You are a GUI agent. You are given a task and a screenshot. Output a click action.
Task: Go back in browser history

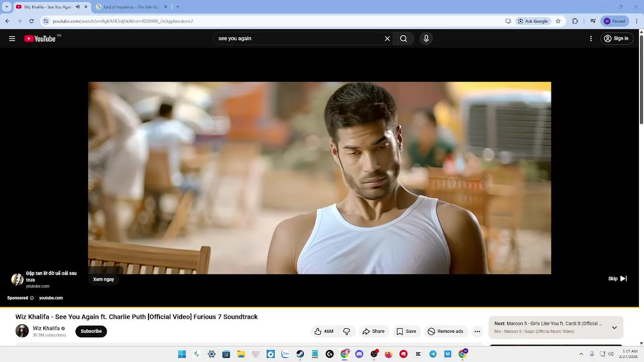pyautogui.click(x=7, y=21)
